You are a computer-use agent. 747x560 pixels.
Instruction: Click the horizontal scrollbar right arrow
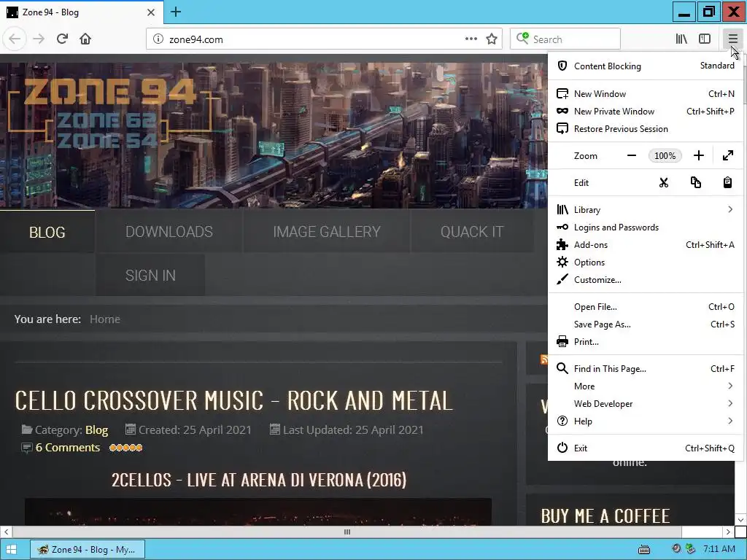(728, 532)
